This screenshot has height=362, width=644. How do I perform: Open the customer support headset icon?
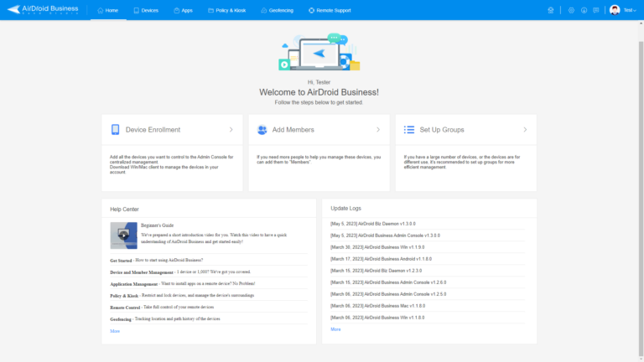551,10
